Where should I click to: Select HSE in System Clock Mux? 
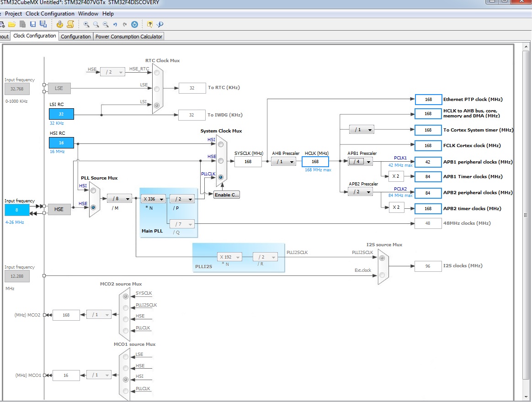click(221, 161)
